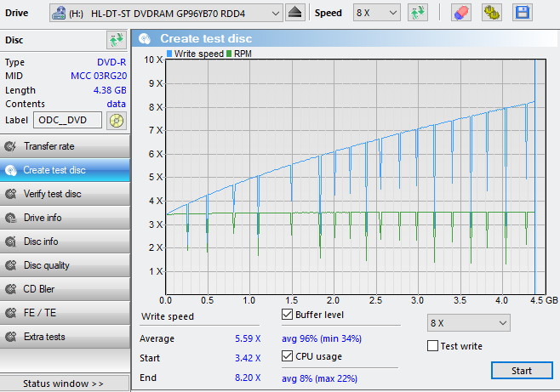
Task: Refresh disc info in the Disc panel
Action: (116, 40)
